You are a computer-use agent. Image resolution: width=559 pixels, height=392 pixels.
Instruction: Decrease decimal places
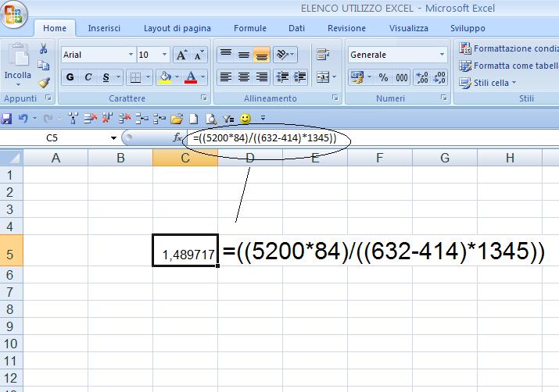439,77
